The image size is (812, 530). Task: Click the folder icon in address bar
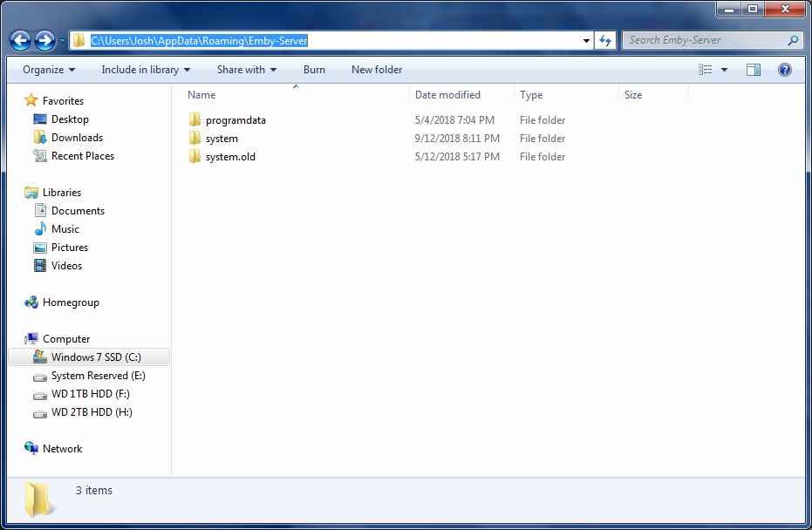pyautogui.click(x=78, y=40)
